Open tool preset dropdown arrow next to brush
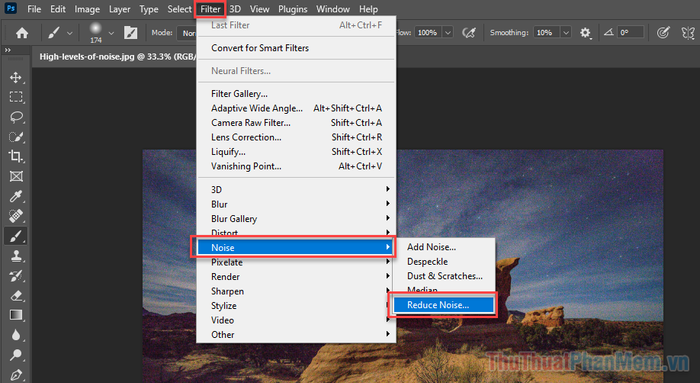700x383 pixels. 70,33
